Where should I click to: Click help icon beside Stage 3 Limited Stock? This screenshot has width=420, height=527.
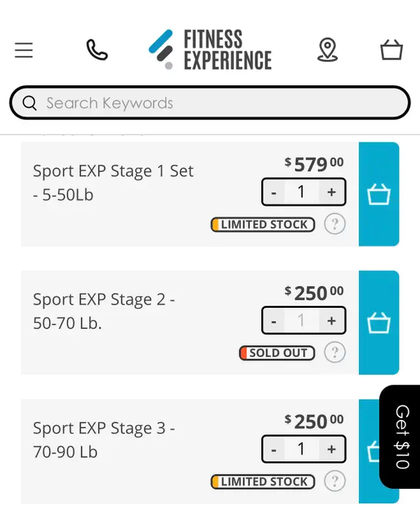click(x=335, y=481)
